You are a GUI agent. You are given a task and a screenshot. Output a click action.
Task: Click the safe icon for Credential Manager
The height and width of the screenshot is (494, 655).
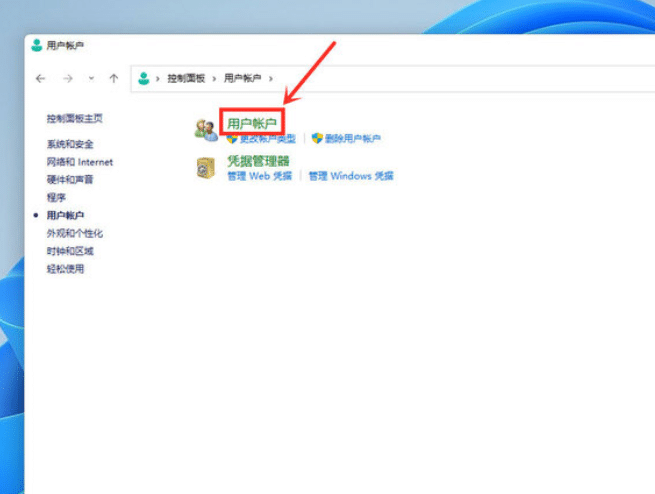pos(206,168)
